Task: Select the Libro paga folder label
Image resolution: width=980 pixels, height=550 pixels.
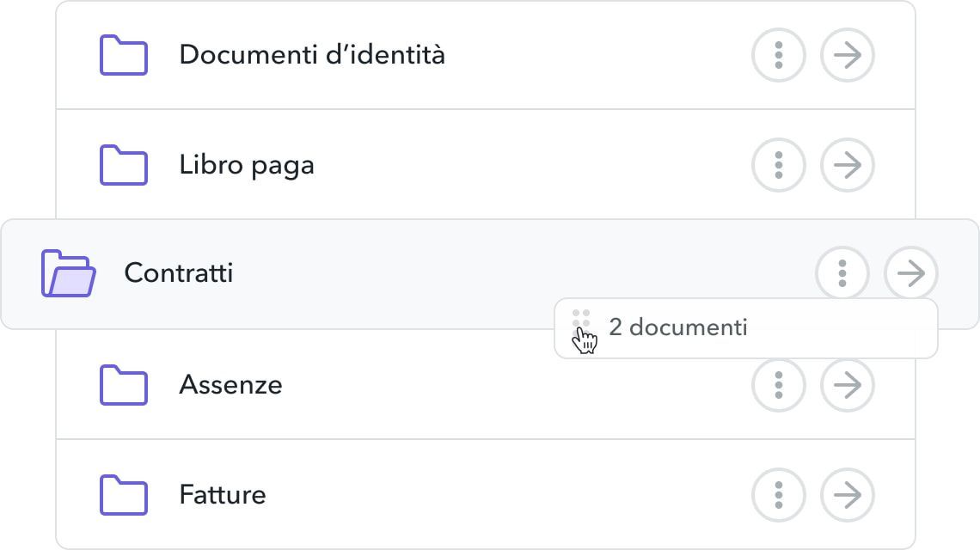Action: pos(246,166)
